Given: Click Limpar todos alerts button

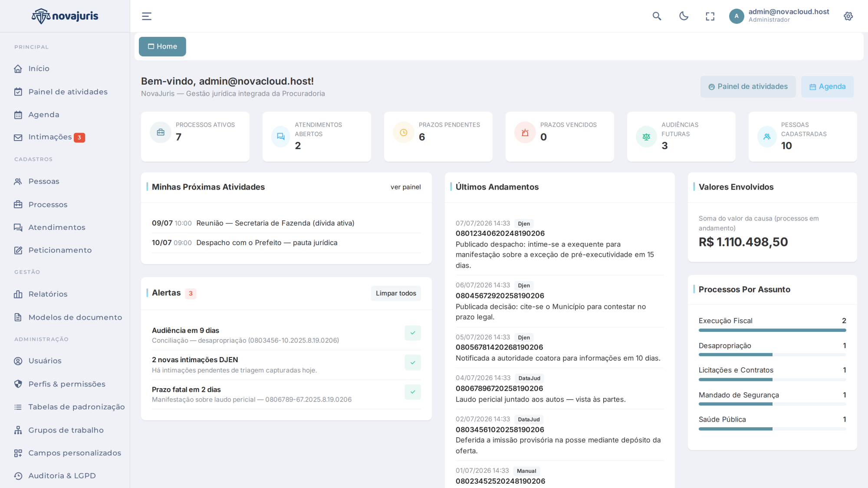Looking at the screenshot, I should [x=396, y=293].
